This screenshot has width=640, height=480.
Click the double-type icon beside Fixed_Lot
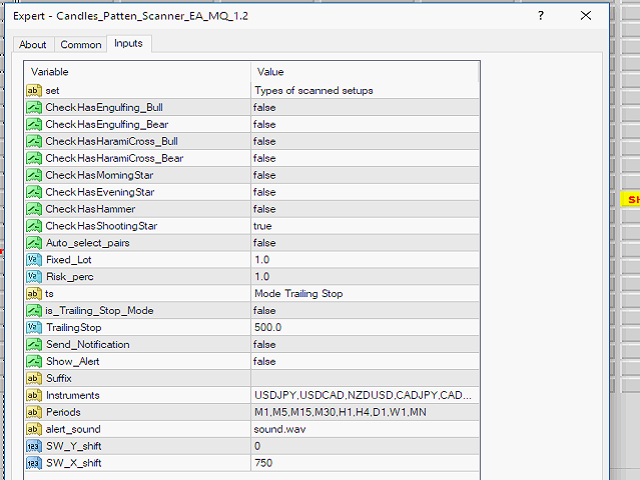coord(34,260)
